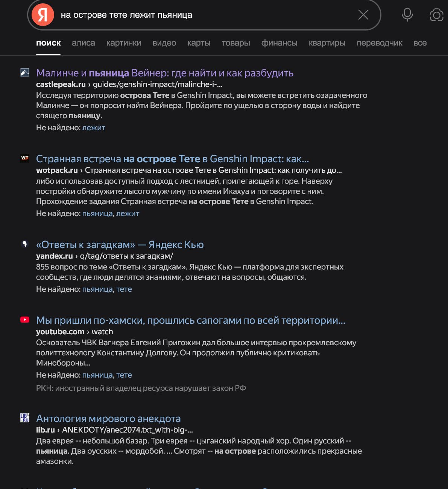Switch to the алиса tab
This screenshot has width=448, height=489.
[84, 43]
